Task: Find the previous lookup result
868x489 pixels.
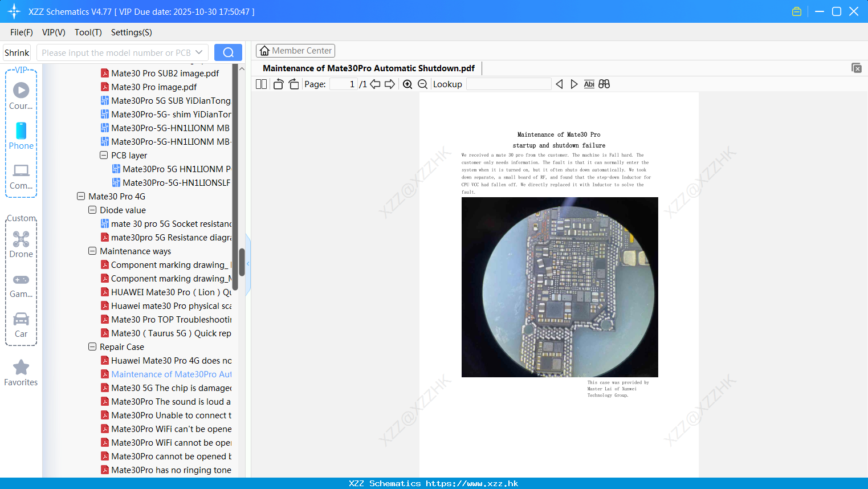Action: (559, 84)
